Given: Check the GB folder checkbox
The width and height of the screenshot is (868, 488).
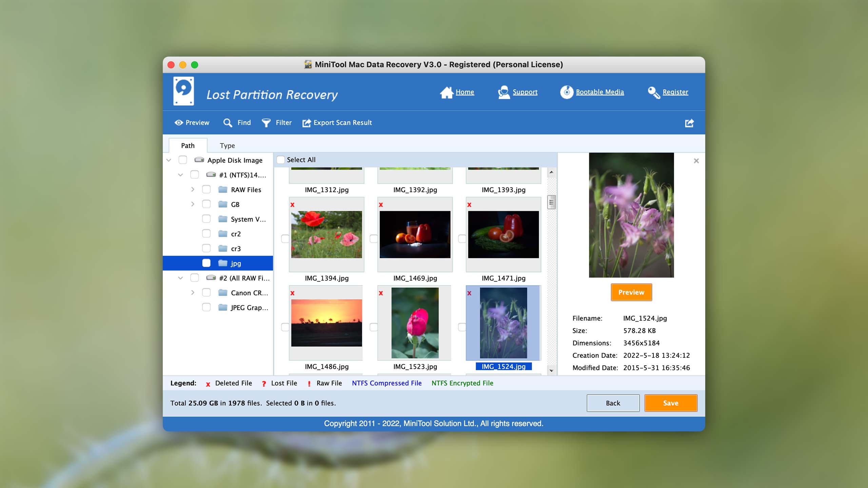Looking at the screenshot, I should [206, 204].
